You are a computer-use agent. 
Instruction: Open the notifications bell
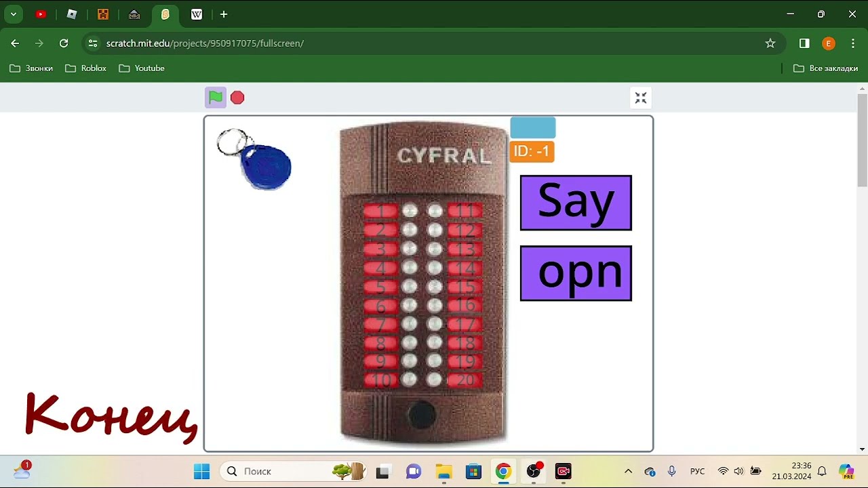[x=822, y=471]
